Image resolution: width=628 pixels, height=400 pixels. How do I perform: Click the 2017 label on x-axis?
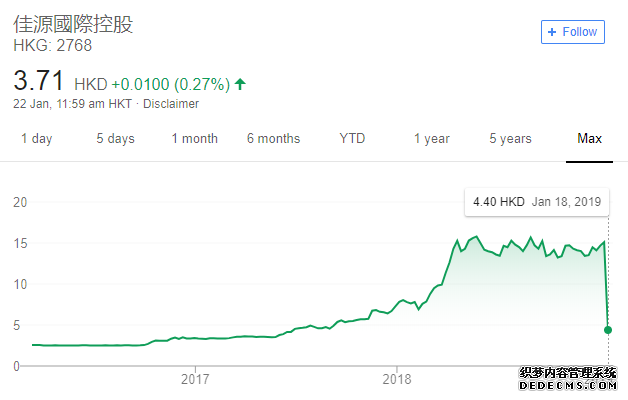point(195,379)
